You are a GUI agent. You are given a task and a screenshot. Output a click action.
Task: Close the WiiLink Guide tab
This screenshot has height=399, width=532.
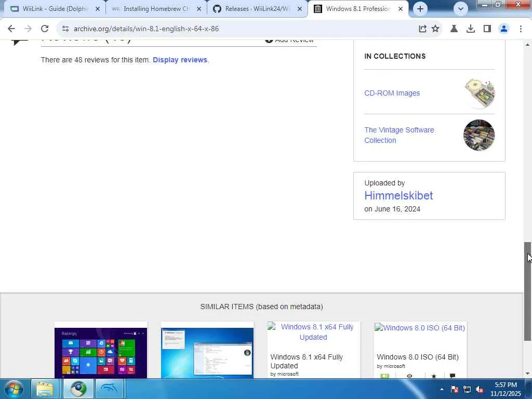click(x=97, y=9)
